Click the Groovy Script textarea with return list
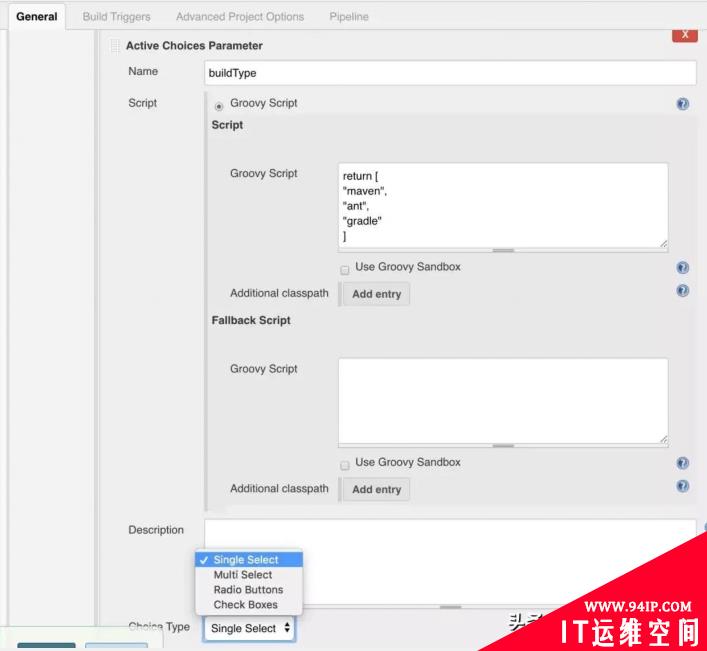 tap(503, 205)
